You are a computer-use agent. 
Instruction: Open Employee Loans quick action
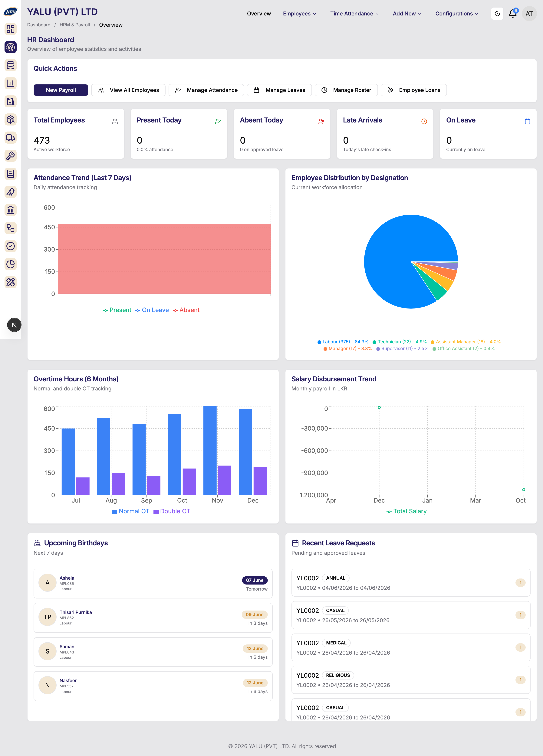point(414,90)
